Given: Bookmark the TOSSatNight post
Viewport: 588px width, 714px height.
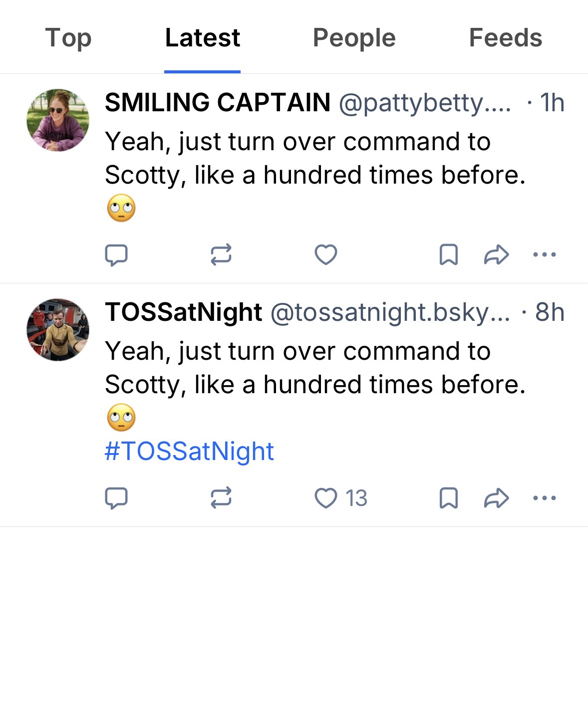Looking at the screenshot, I should click(448, 498).
